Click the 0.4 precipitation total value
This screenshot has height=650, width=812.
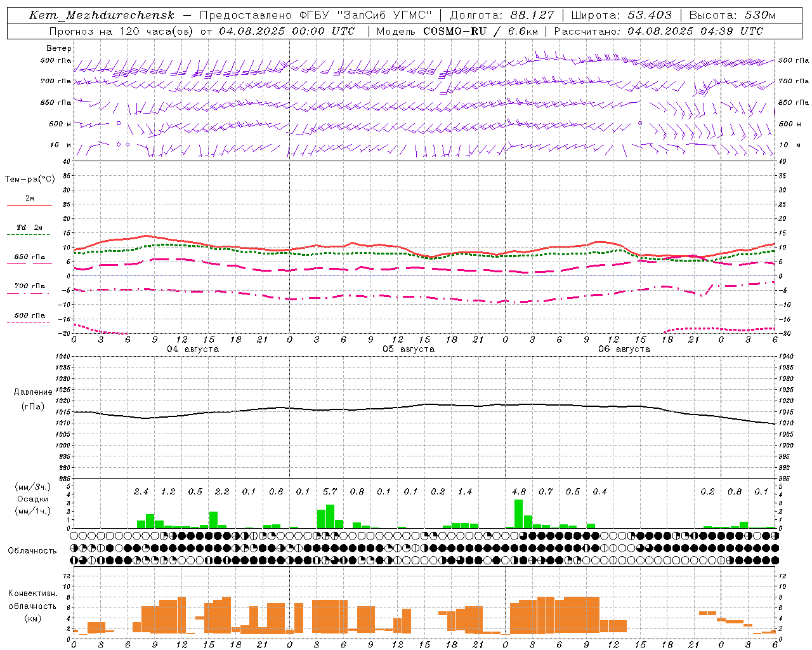[x=599, y=491]
